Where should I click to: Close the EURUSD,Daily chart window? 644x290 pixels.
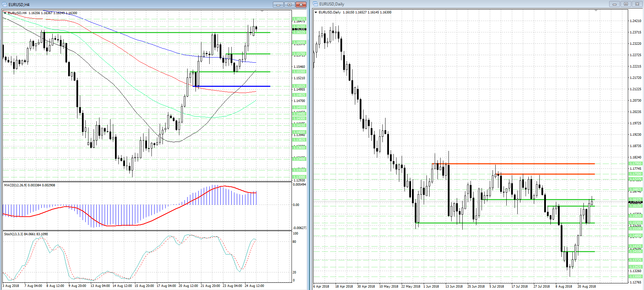tap(637, 4)
